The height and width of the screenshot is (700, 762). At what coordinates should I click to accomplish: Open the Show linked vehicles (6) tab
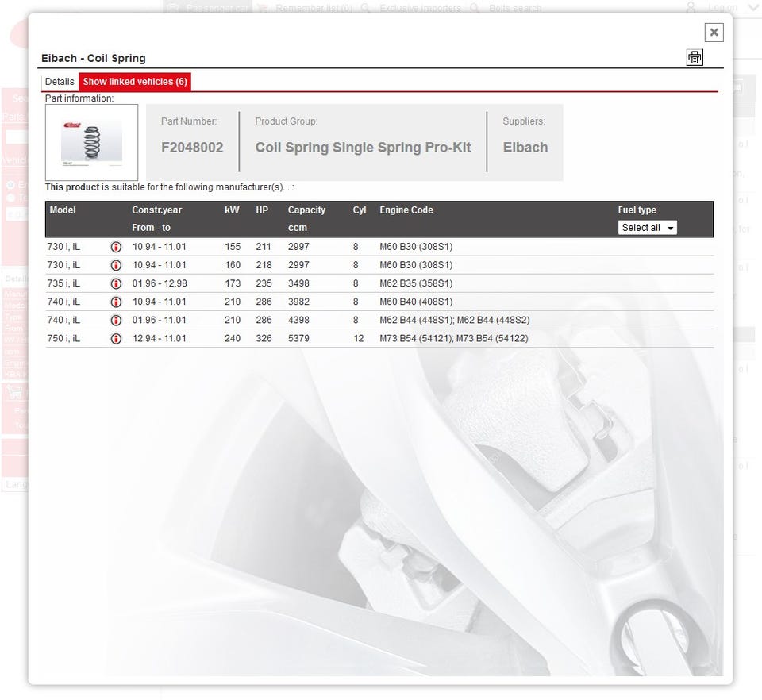pos(135,82)
